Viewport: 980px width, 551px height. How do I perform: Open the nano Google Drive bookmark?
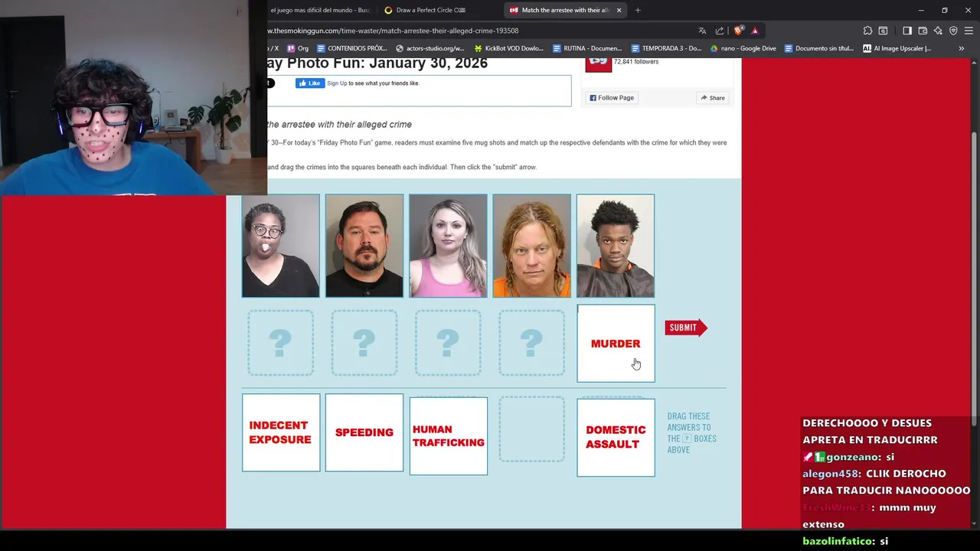pos(743,48)
